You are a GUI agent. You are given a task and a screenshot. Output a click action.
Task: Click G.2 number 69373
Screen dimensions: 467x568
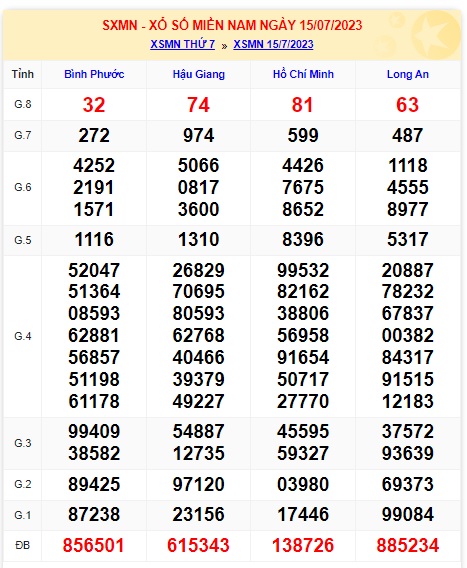click(408, 484)
